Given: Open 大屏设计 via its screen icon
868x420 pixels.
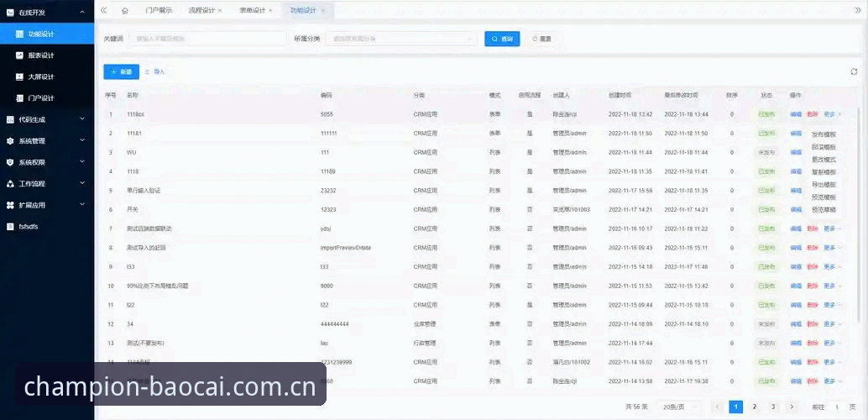Looking at the screenshot, I should tap(19, 77).
